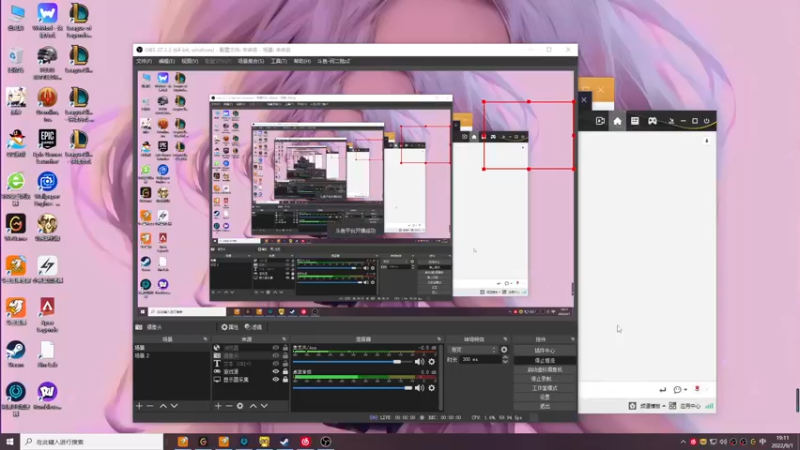Screen dimensions: 800x450
Task: Increase transition duration with up stepper
Action: coord(505,357)
